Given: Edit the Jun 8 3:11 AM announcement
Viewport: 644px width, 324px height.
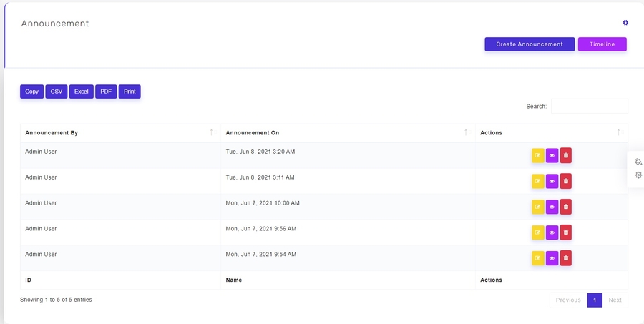Looking at the screenshot, I should click(x=537, y=181).
